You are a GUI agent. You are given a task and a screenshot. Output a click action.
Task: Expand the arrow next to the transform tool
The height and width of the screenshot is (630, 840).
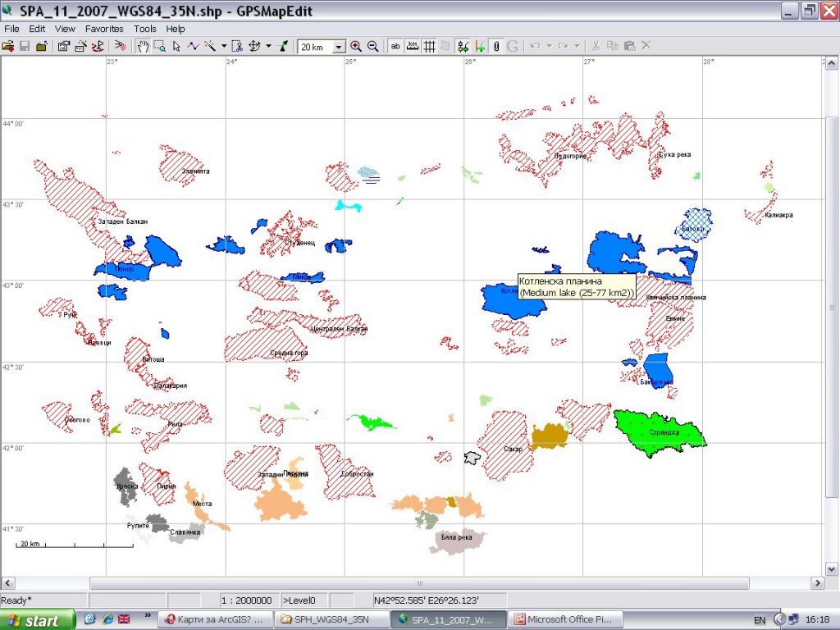[268, 47]
